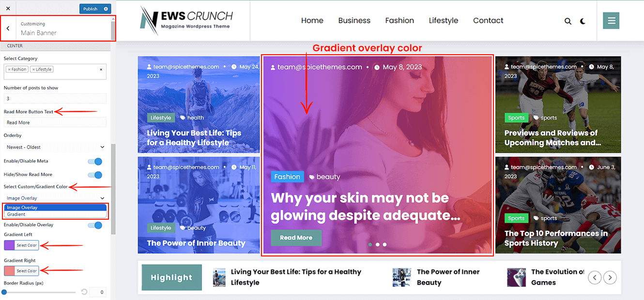Choose Gradient option in the dropdown list
The width and height of the screenshot is (644, 300).
[55, 214]
